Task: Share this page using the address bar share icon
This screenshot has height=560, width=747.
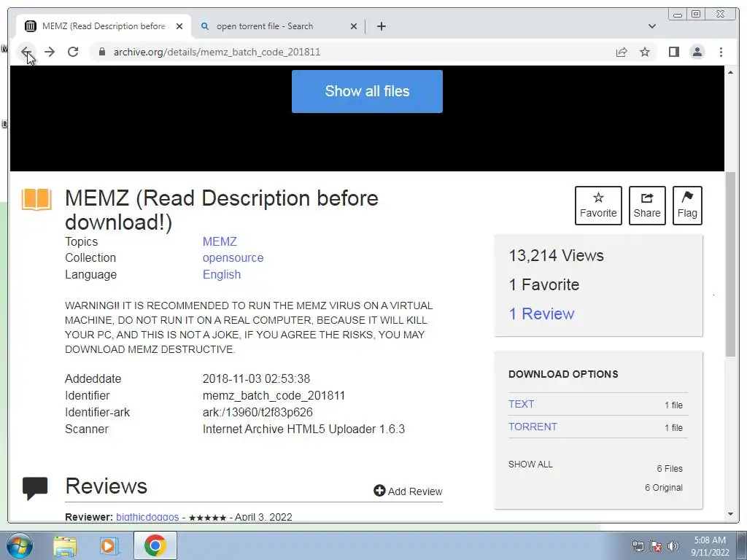Action: [x=622, y=52]
